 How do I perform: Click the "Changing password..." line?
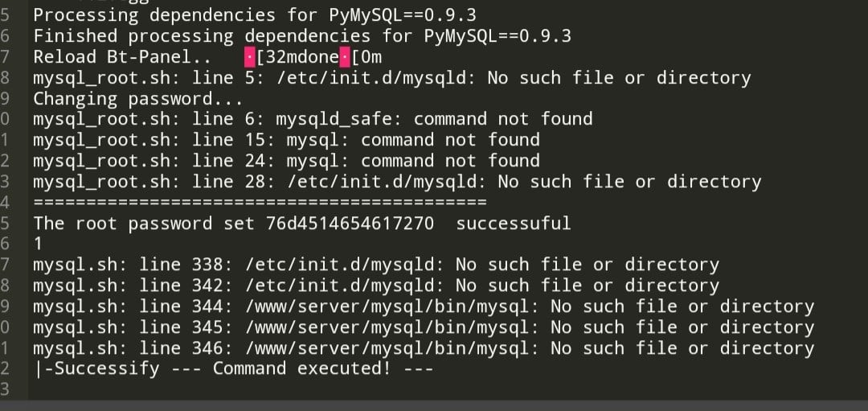137,99
